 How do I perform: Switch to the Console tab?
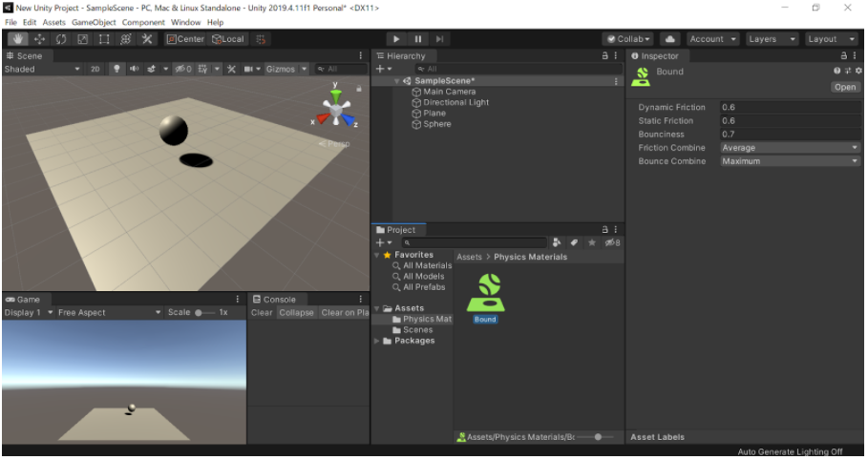[275, 299]
